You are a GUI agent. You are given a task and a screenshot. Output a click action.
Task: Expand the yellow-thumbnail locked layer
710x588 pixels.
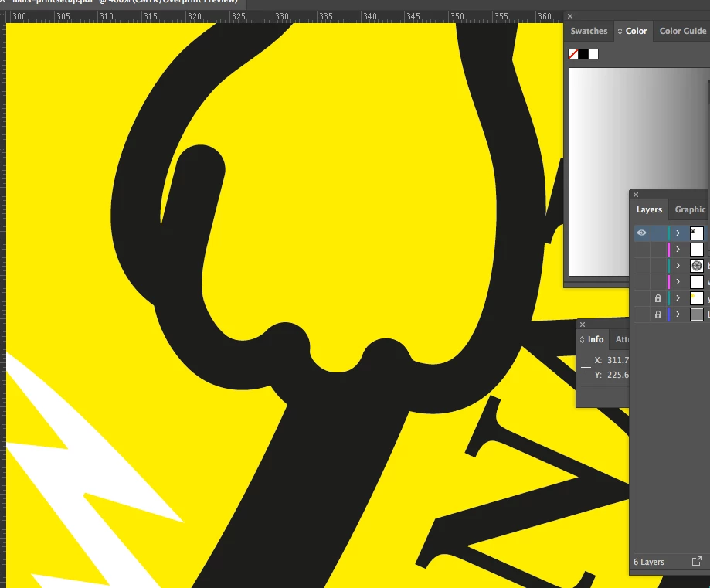[678, 298]
